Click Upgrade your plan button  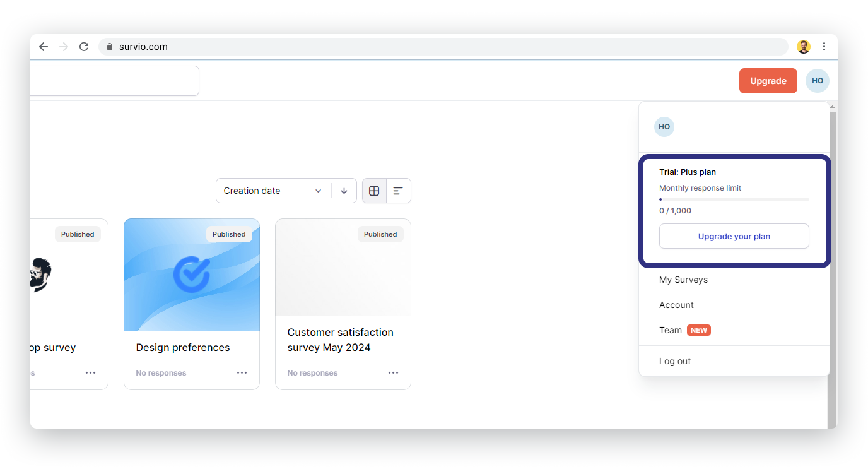(734, 236)
